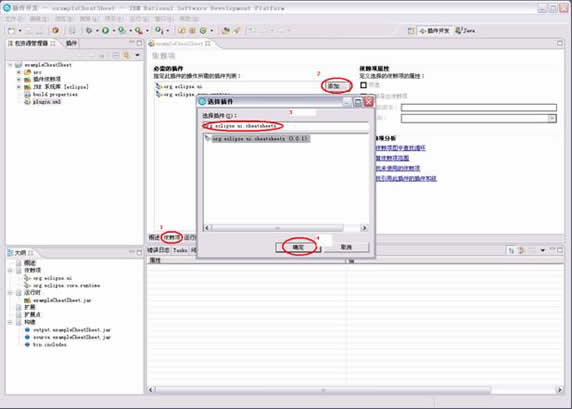Click the 确定 button in dialog
This screenshot has height=409, width=572.
298,247
